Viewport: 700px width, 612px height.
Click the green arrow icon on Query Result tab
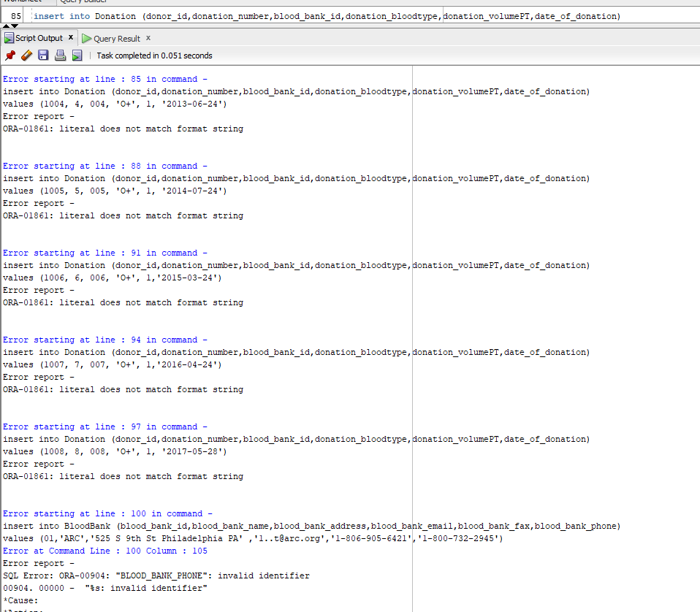coord(87,37)
